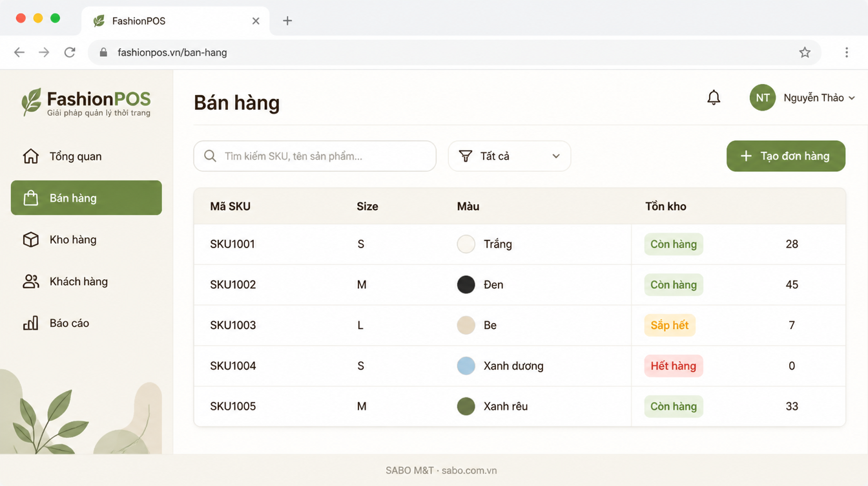The width and height of the screenshot is (868, 486).
Task: Go back in browser history
Action: click(19, 52)
